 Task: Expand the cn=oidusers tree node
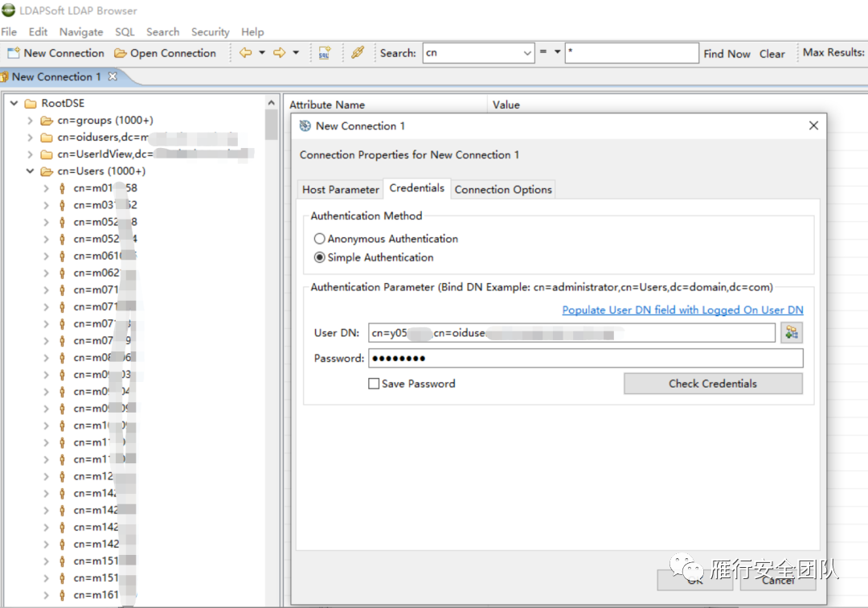point(31,138)
